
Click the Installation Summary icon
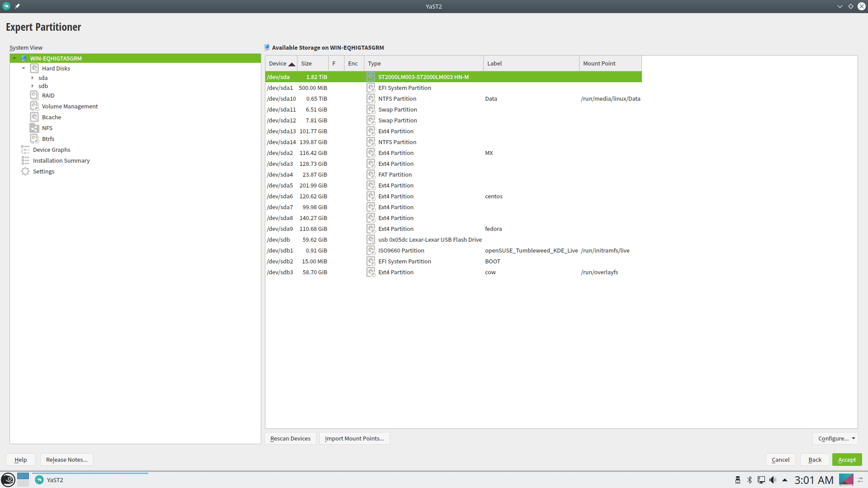25,160
